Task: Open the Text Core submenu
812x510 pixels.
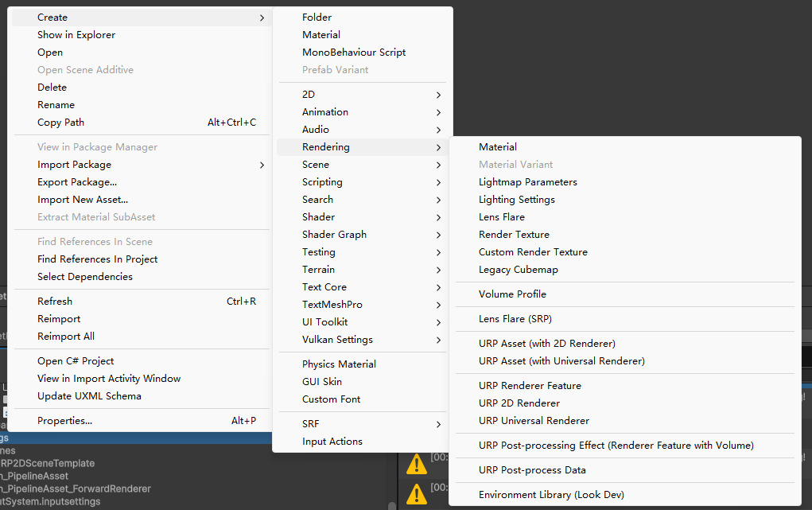Action: point(363,287)
